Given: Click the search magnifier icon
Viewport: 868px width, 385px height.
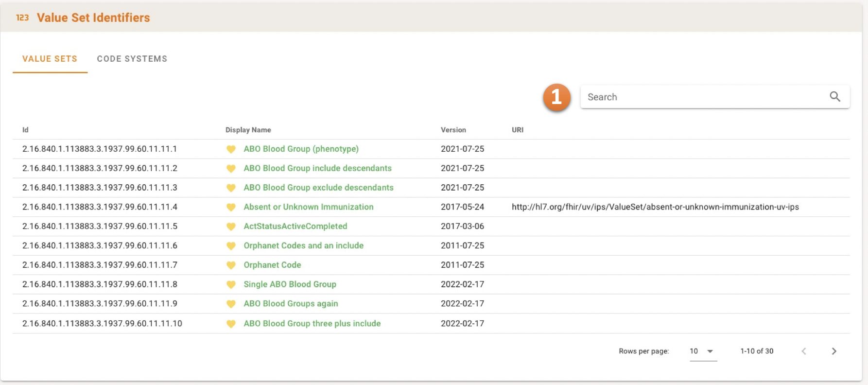Looking at the screenshot, I should point(834,97).
